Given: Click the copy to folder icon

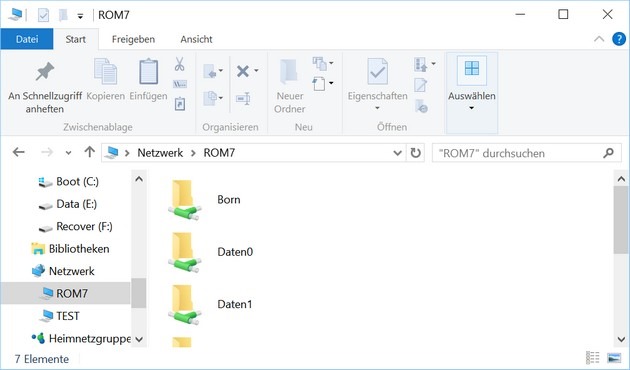Looking at the screenshot, I should [x=210, y=98].
